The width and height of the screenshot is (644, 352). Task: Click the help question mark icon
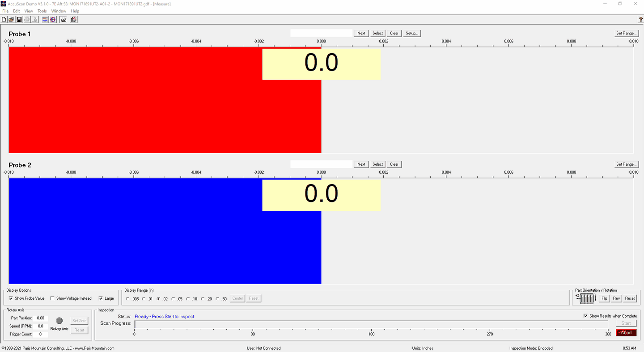[x=640, y=20]
